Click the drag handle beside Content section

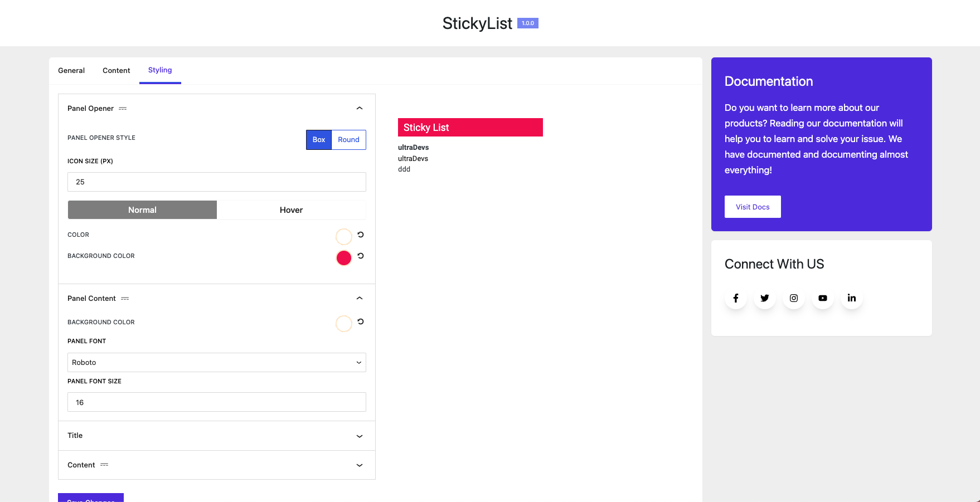click(x=104, y=465)
